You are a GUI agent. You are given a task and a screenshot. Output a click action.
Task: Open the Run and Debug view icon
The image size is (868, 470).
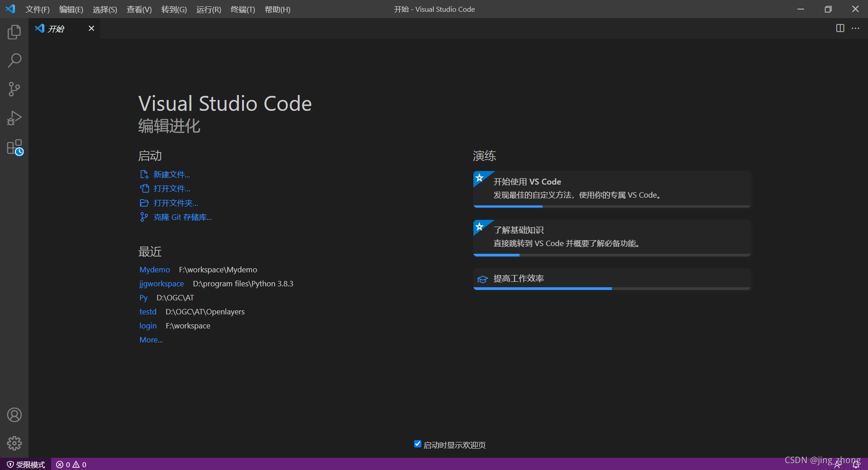14,118
